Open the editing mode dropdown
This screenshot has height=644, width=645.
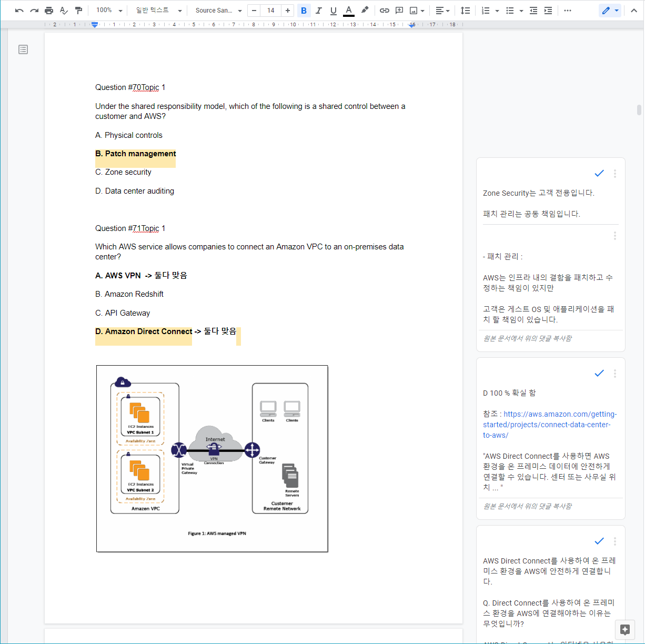click(610, 11)
